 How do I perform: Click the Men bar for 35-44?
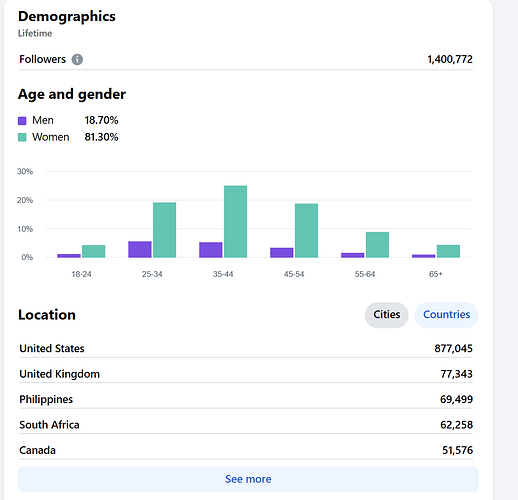coord(211,250)
